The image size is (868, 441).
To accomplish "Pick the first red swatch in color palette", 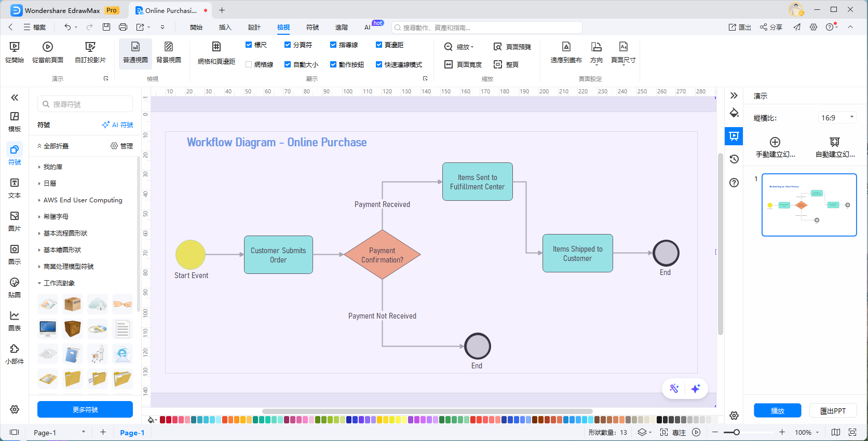I will tap(162, 420).
